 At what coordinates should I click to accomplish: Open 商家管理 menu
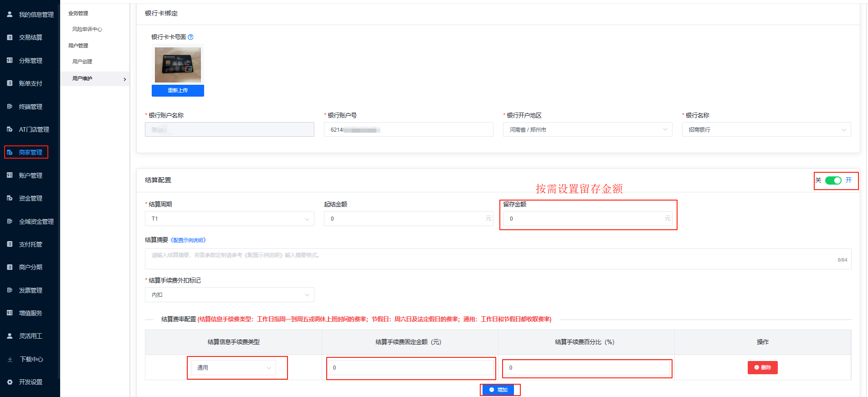pos(30,152)
